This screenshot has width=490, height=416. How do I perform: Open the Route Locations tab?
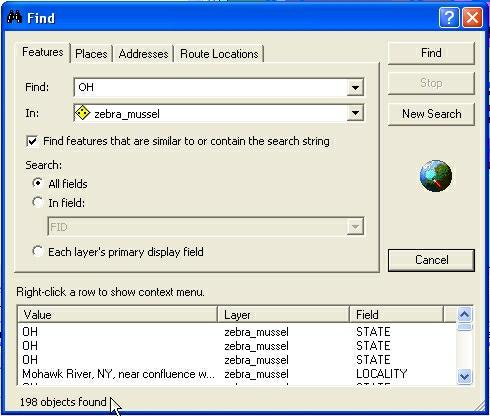[219, 54]
